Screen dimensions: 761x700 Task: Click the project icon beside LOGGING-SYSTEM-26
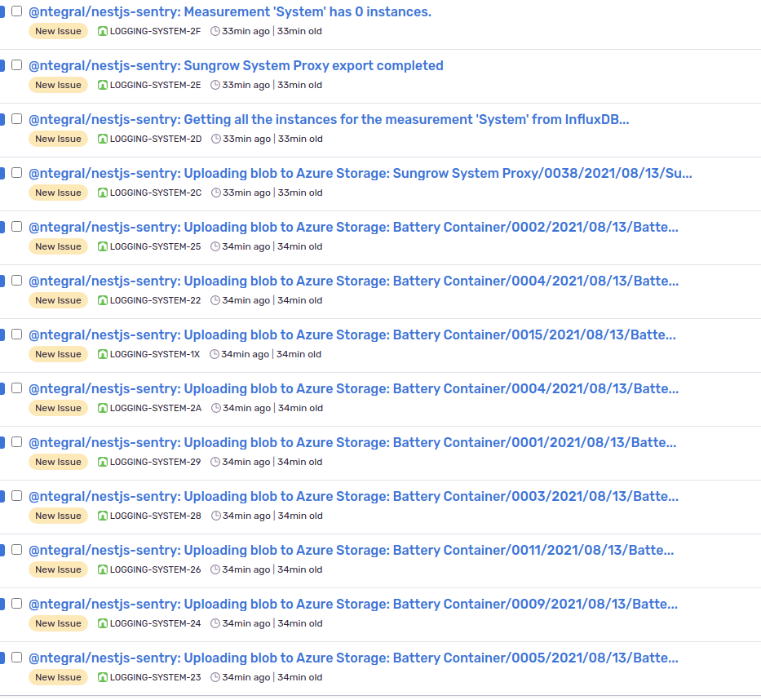point(103,570)
